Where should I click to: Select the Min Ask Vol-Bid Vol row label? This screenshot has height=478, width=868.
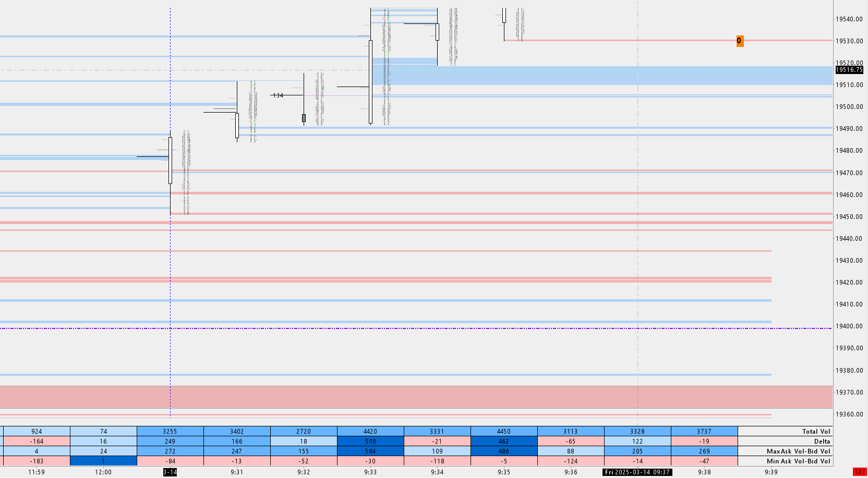(x=798, y=461)
